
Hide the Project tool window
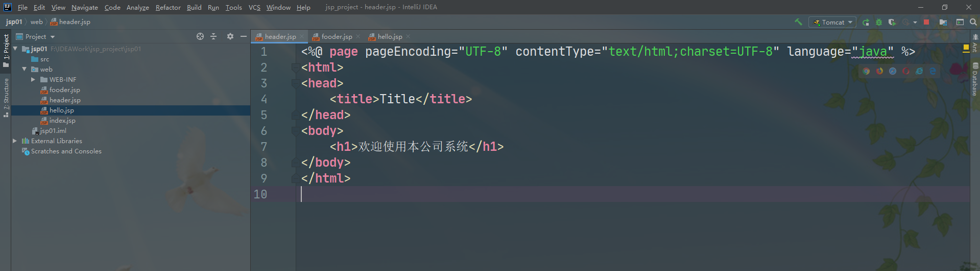pos(244,36)
